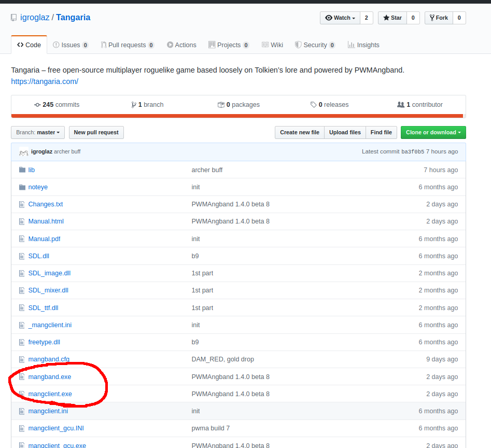Click the file icon beside Manual.html
The width and height of the screenshot is (491, 448).
[x=22, y=221]
